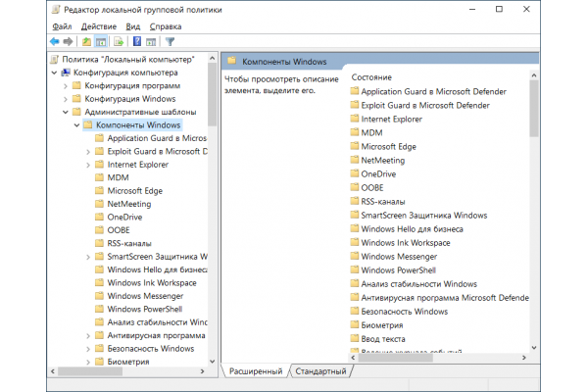The height and width of the screenshot is (392, 588).
Task: Select Биометрия in right list
Action: click(x=382, y=325)
